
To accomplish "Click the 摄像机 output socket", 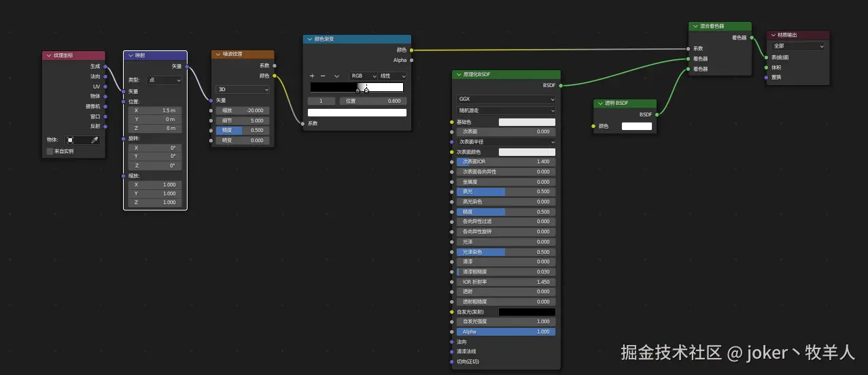I will (105, 106).
